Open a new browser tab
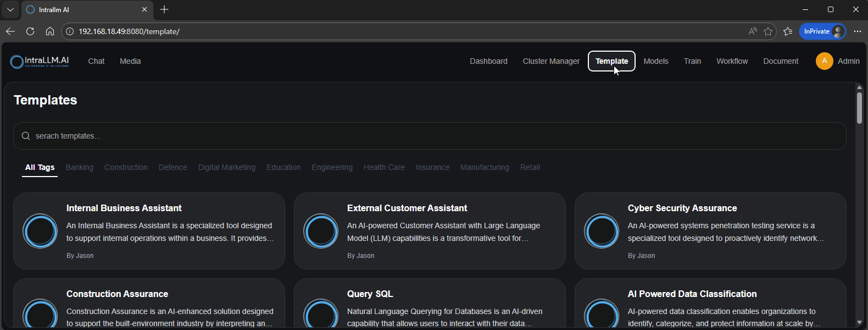Screen dimensions: 868x330 (164, 9)
